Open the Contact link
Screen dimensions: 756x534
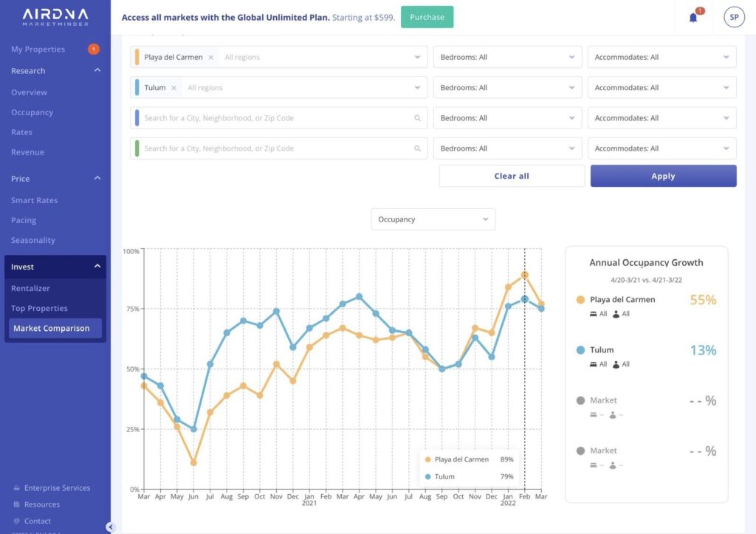[38, 521]
